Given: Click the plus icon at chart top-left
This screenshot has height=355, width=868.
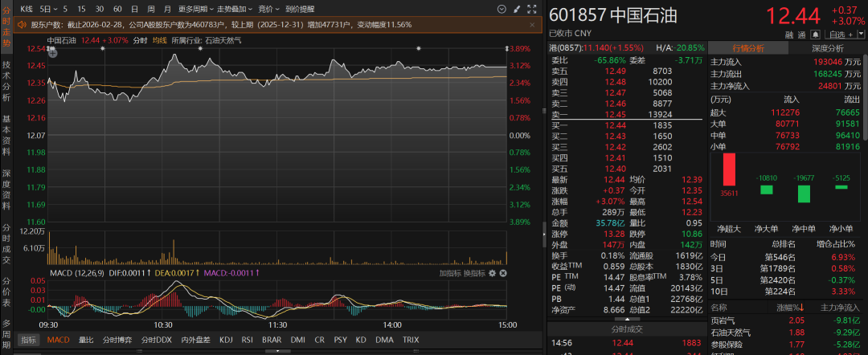Looking at the screenshot, I should click(x=52, y=53).
